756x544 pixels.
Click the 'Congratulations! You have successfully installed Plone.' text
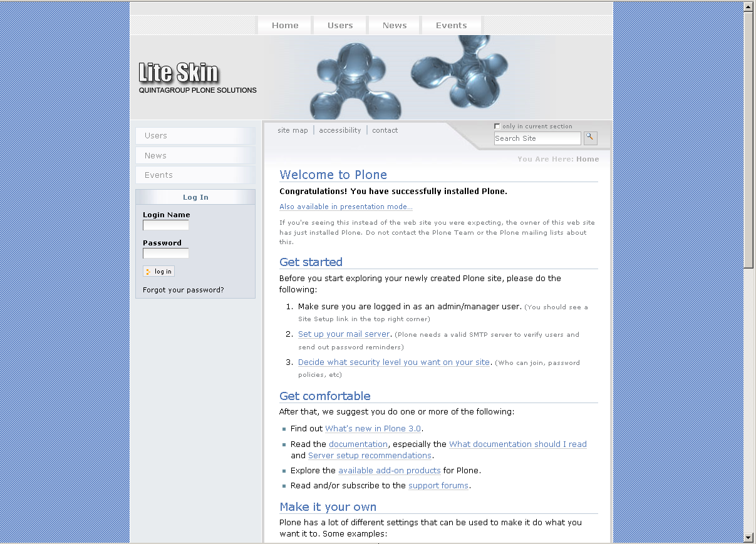tap(393, 192)
